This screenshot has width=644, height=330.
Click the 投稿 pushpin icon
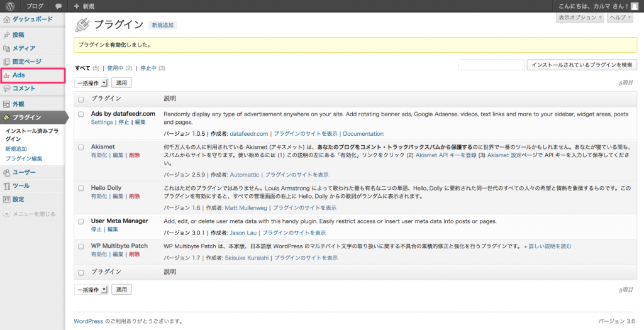[x=6, y=35]
